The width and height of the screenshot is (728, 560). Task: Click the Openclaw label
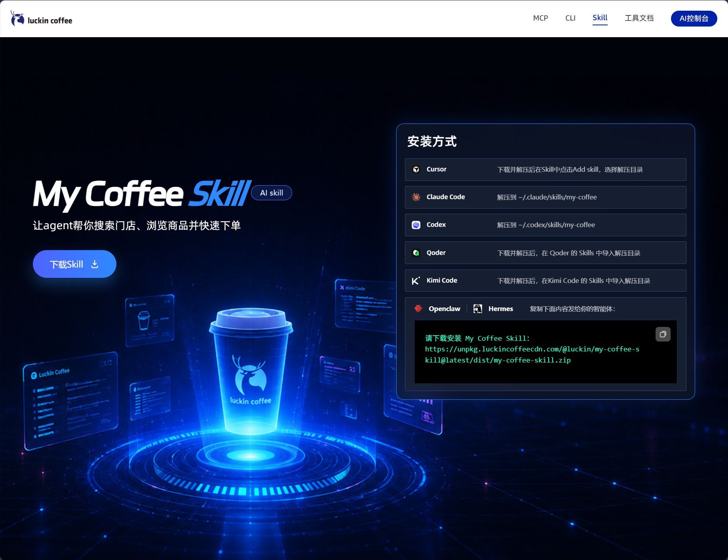[445, 309]
